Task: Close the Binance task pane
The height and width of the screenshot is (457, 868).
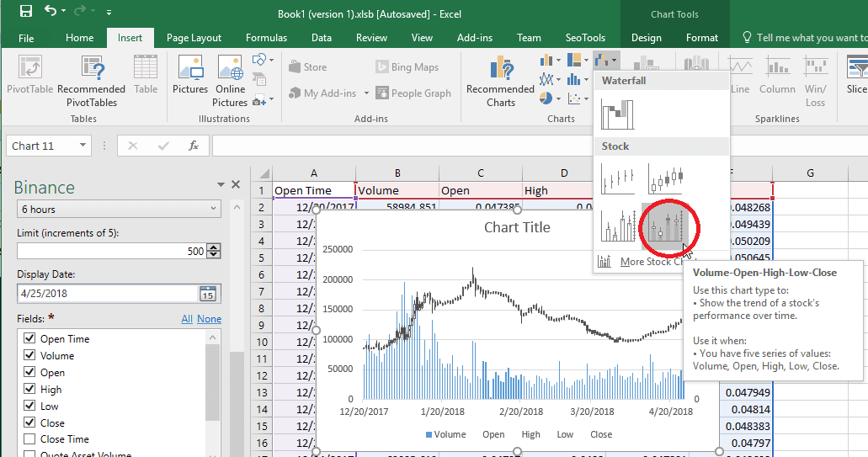Action: pos(236,184)
